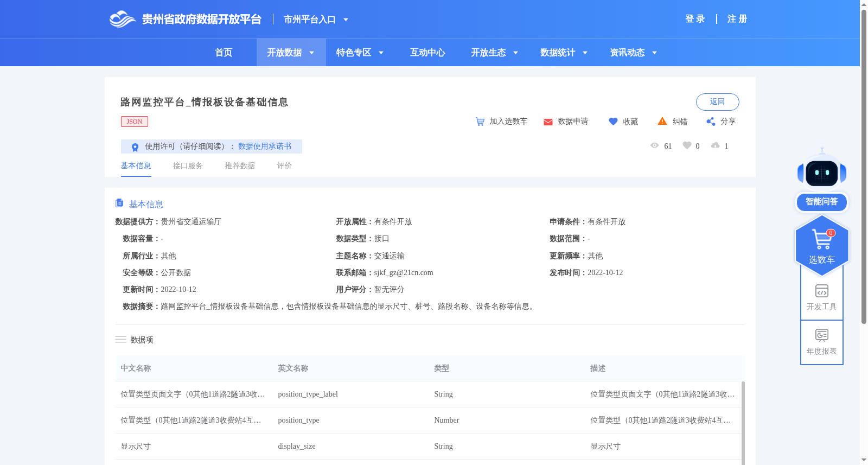868x465 pixels.
Task: Click the eye views count icon
Action: coord(654,145)
